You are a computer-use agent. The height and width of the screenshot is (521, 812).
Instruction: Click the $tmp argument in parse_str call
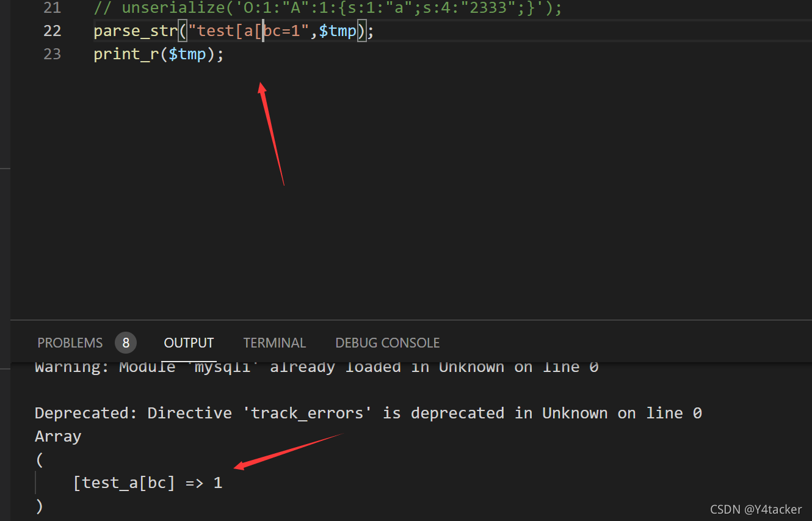338,31
